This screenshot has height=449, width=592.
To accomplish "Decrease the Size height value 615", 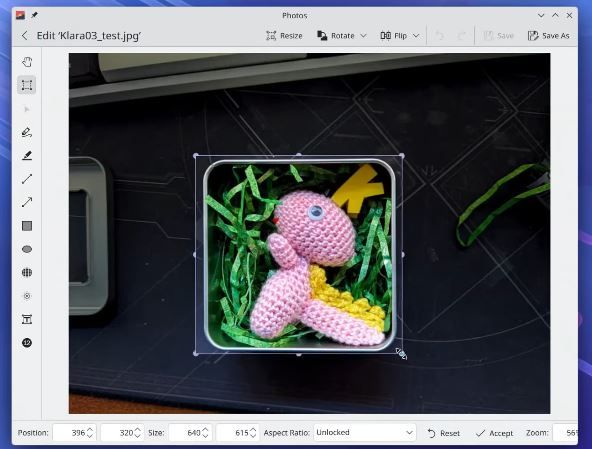I will point(253,436).
